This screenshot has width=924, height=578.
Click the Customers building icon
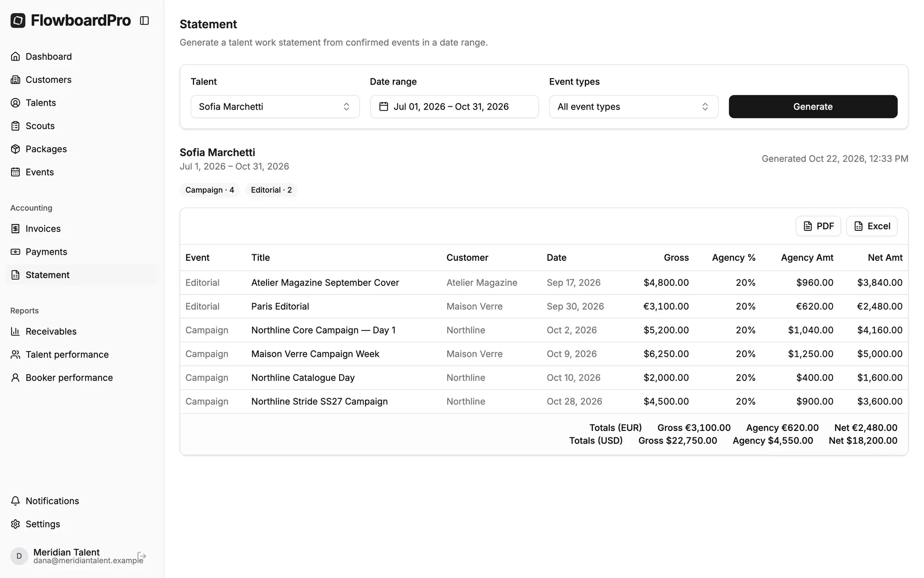15,80
